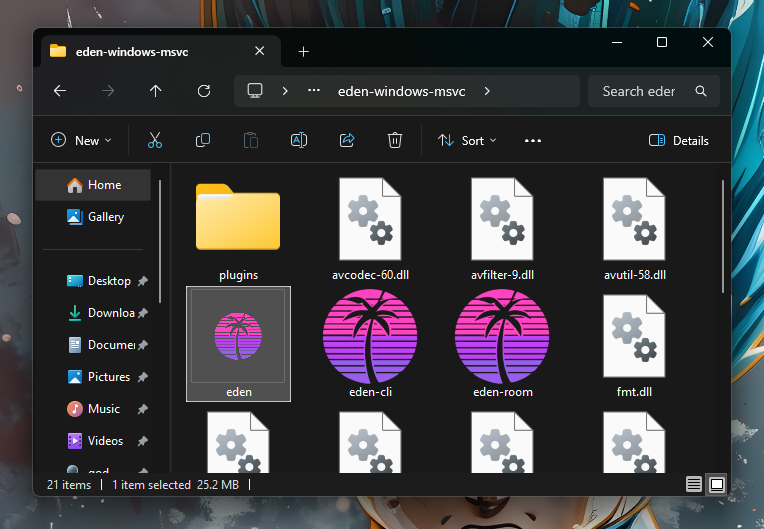
Task: Select the eden-windows-msvc tab
Action: pos(161,51)
